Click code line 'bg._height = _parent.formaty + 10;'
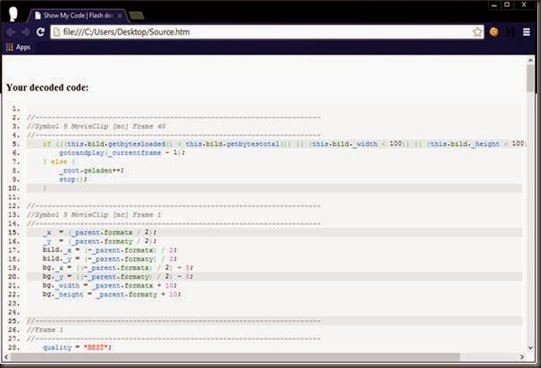 112,295
